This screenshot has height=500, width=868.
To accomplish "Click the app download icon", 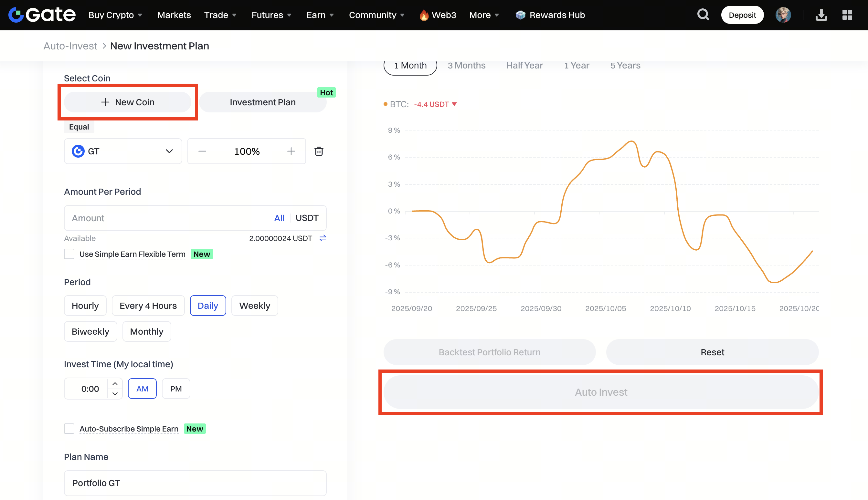I will pos(821,15).
